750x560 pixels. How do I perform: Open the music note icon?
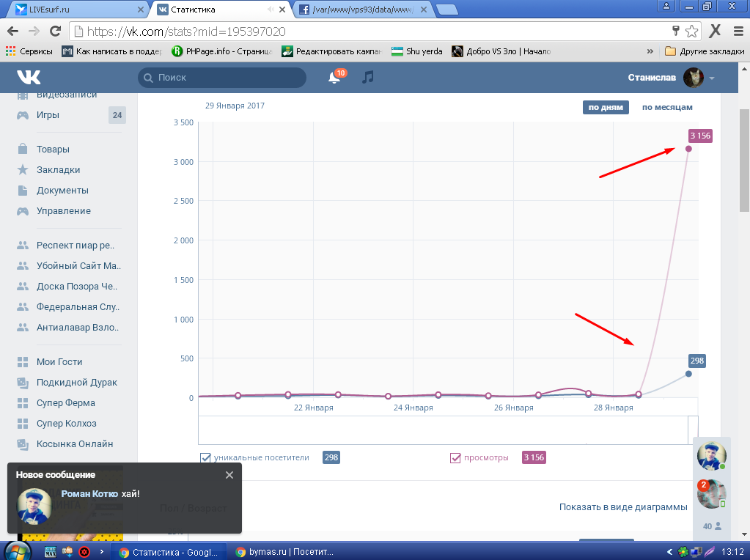pos(368,77)
